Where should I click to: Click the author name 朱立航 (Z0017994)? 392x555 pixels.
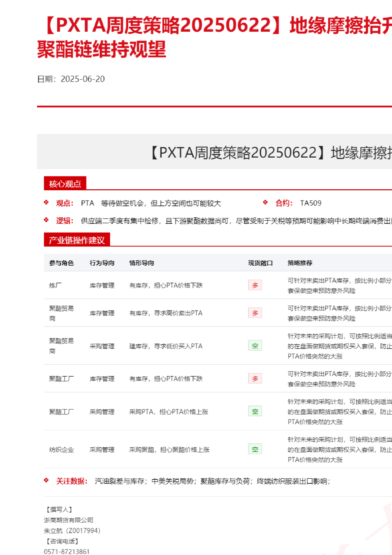click(72, 531)
